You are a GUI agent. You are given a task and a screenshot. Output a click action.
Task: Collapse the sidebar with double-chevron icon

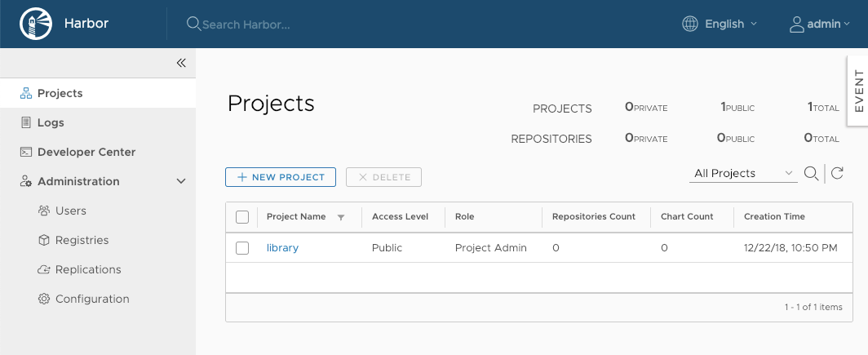[181, 63]
